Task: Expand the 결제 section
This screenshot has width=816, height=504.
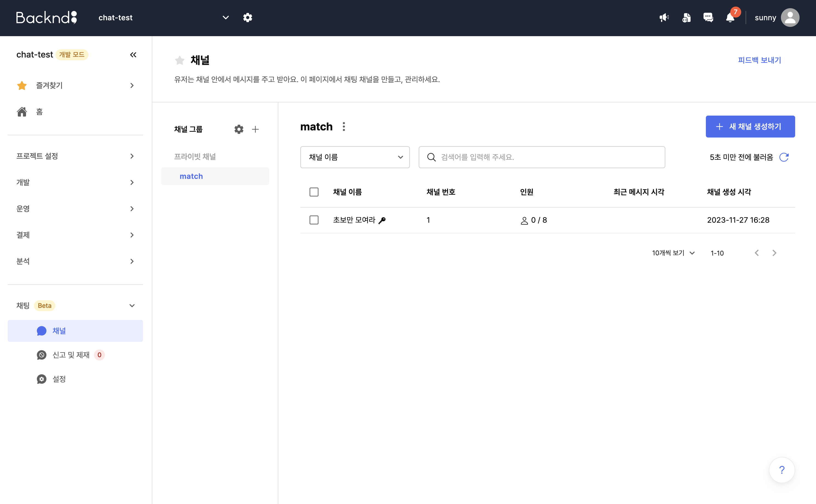Action: [x=75, y=235]
